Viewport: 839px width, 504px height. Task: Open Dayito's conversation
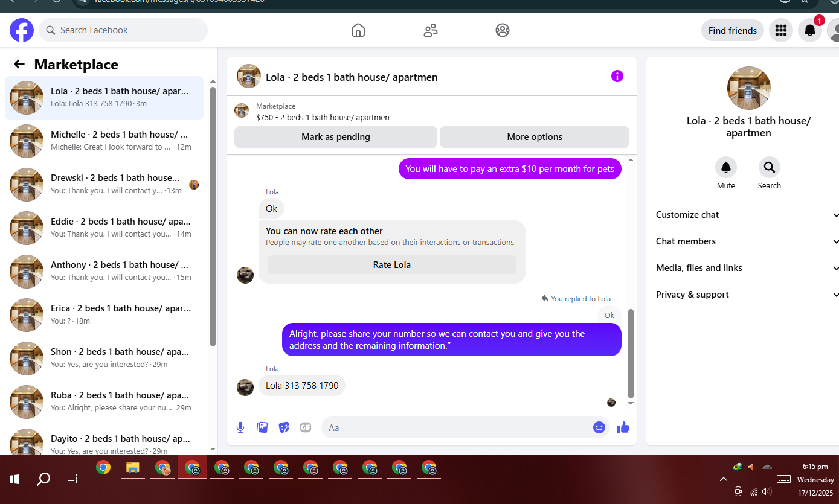[x=104, y=439]
